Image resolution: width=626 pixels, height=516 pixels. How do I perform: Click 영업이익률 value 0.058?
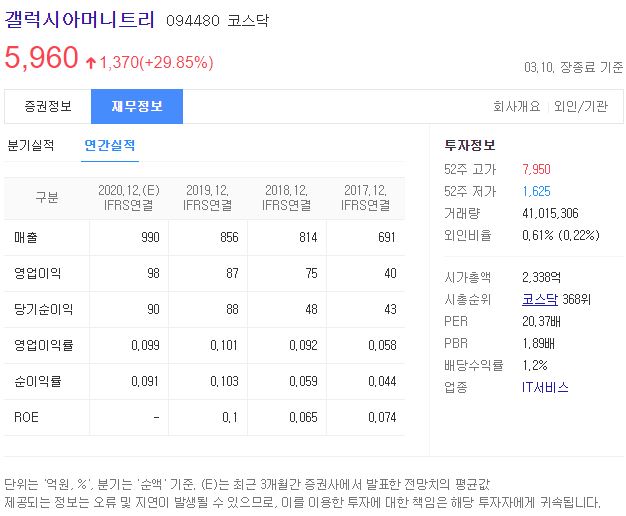382,345
